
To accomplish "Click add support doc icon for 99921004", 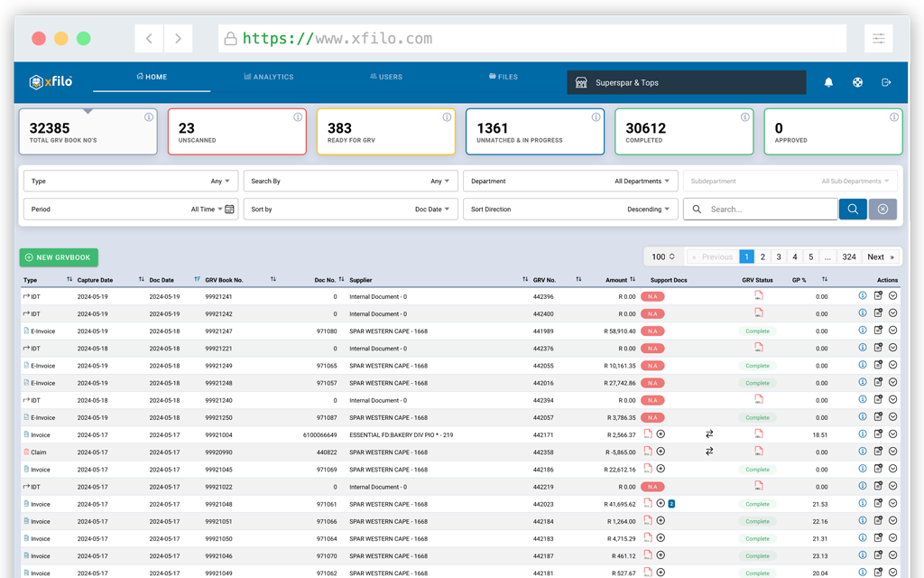I will [x=661, y=434].
